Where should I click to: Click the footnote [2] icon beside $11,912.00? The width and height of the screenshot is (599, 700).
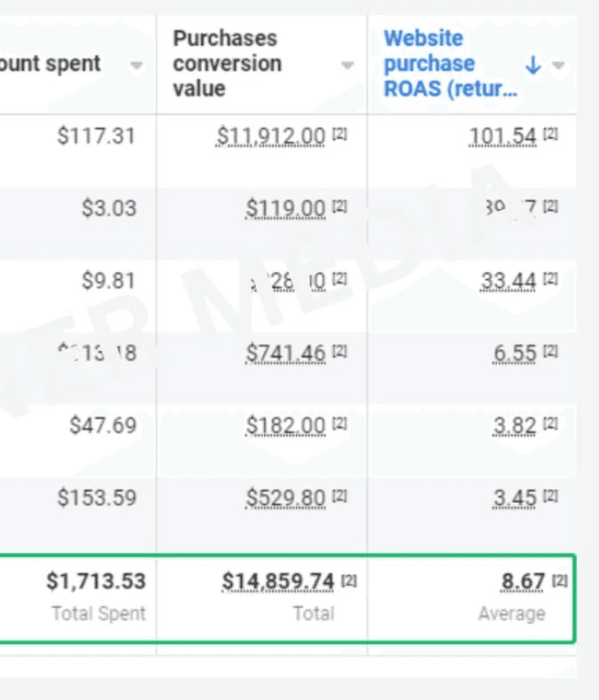[340, 134]
